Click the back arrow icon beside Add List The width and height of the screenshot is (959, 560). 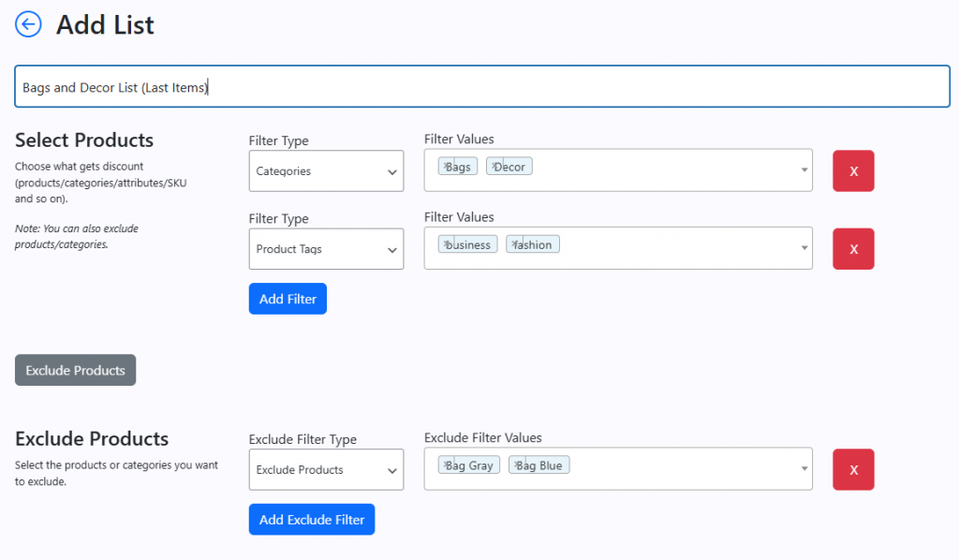[x=29, y=24]
